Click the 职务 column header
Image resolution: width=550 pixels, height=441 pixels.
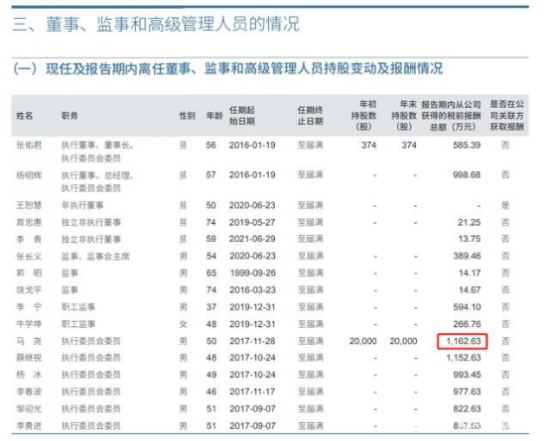tap(69, 115)
